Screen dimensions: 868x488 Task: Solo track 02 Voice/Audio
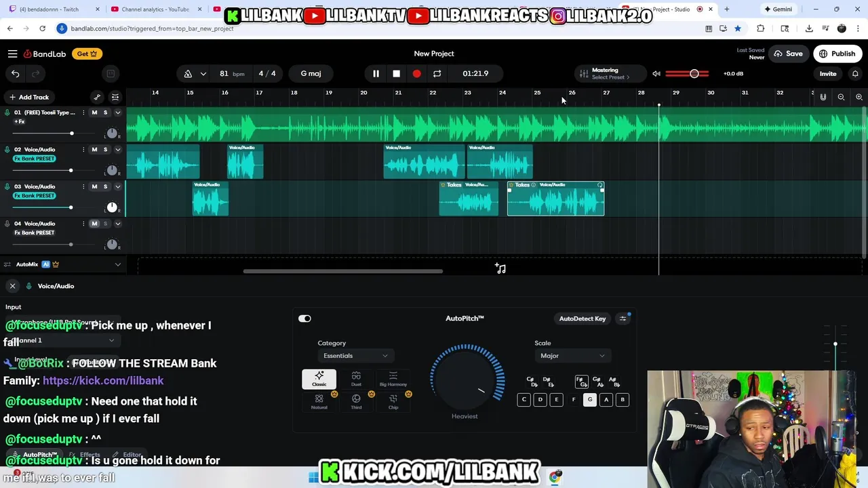[x=105, y=150]
